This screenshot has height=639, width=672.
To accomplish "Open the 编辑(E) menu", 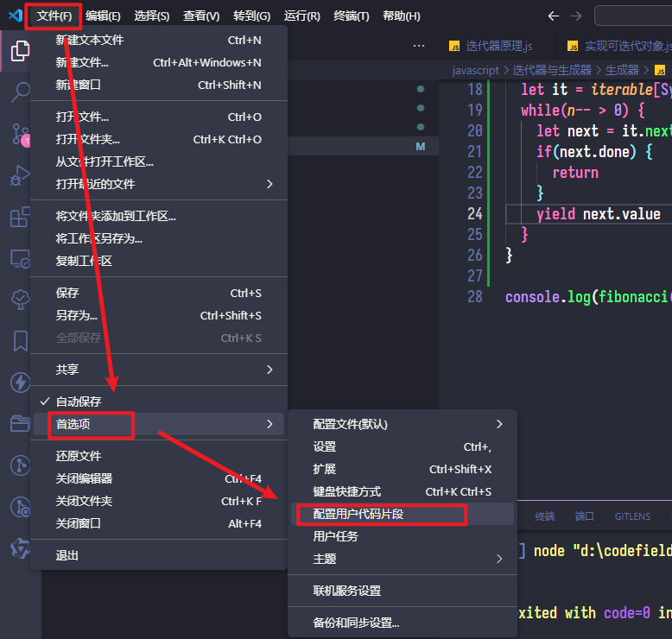I will (x=103, y=16).
